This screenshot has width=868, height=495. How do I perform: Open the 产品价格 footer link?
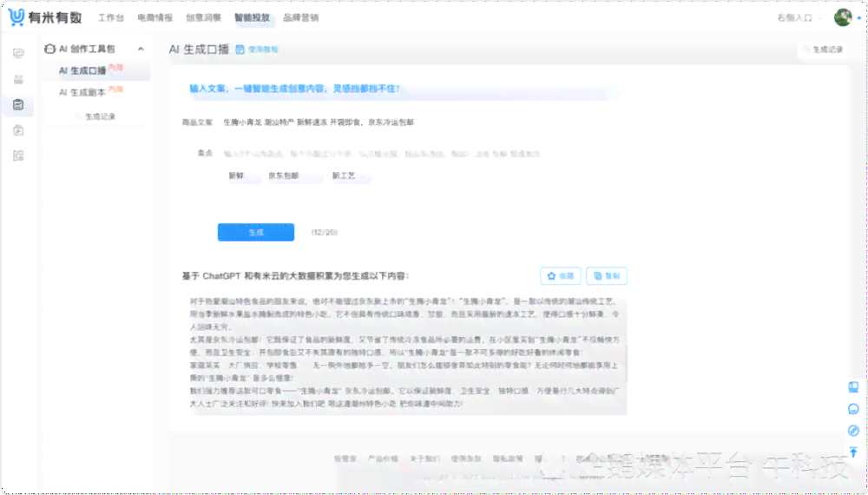tap(383, 459)
